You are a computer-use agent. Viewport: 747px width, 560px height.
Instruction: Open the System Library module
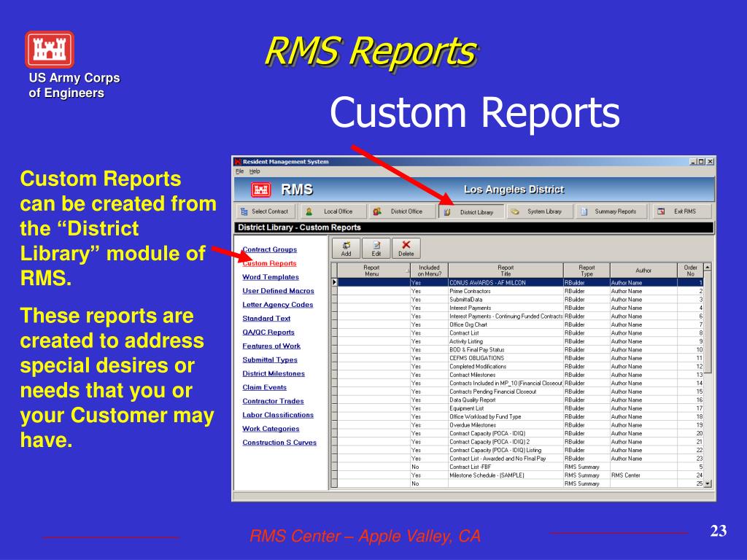tap(539, 211)
